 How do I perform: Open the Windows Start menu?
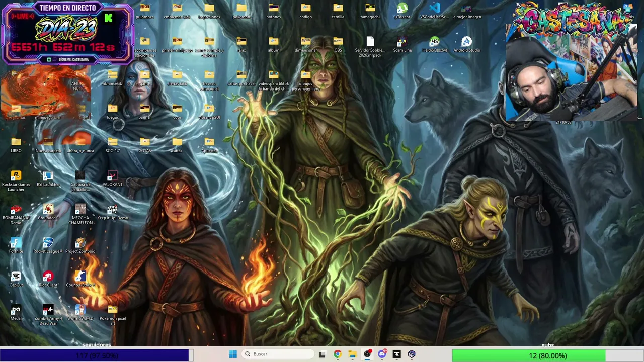click(x=233, y=354)
